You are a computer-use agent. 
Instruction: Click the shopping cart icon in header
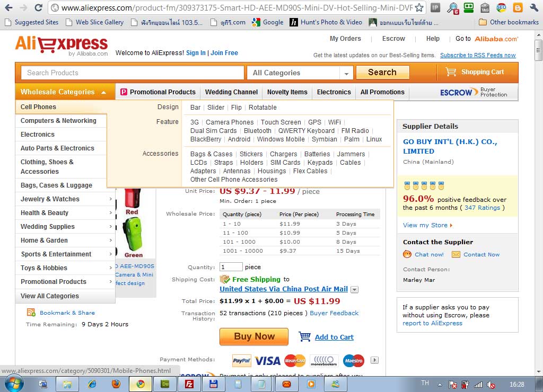click(451, 72)
